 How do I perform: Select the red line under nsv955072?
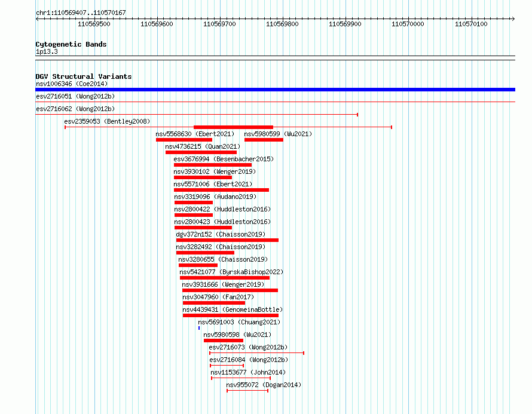247,391
